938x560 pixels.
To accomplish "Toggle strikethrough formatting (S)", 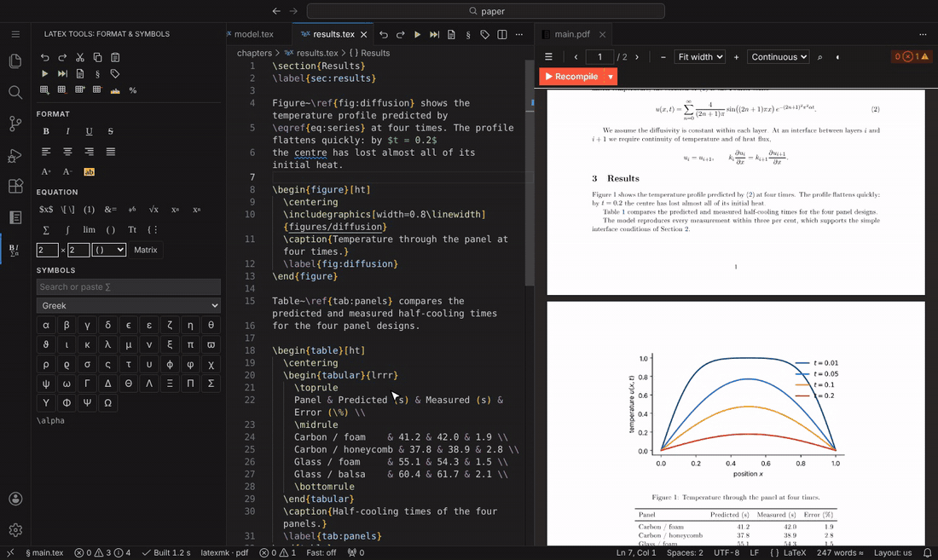I will point(111,131).
